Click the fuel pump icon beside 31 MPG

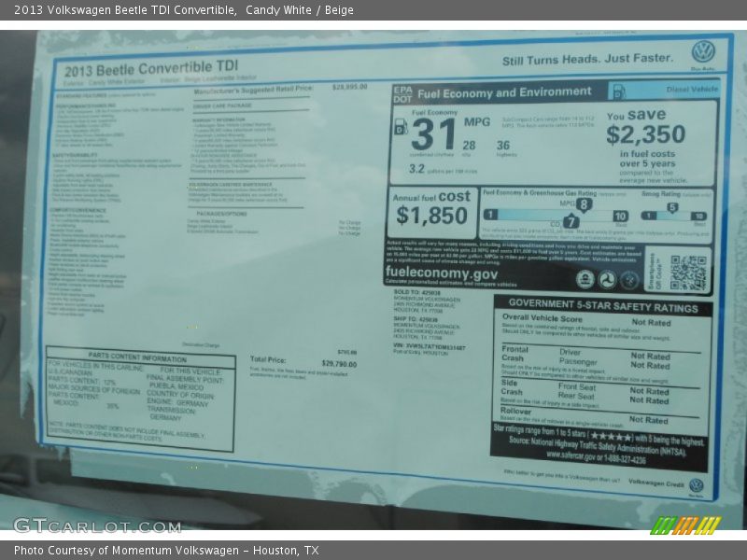coord(401,127)
